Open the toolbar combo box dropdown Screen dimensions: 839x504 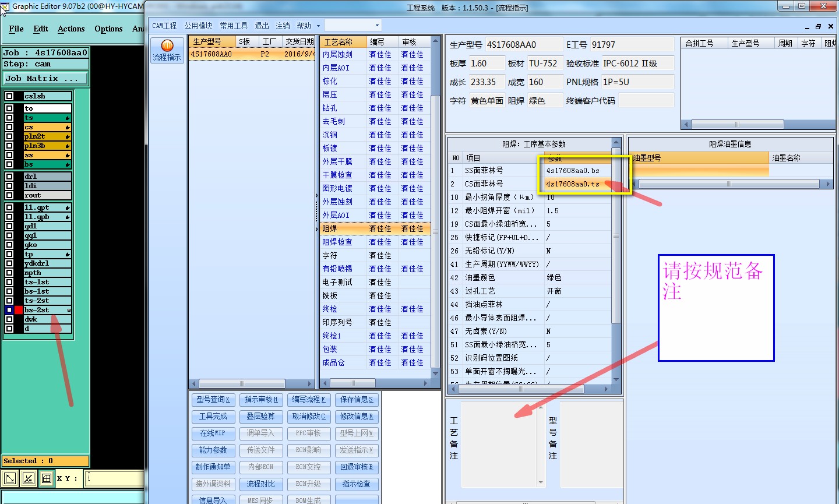[x=377, y=26]
